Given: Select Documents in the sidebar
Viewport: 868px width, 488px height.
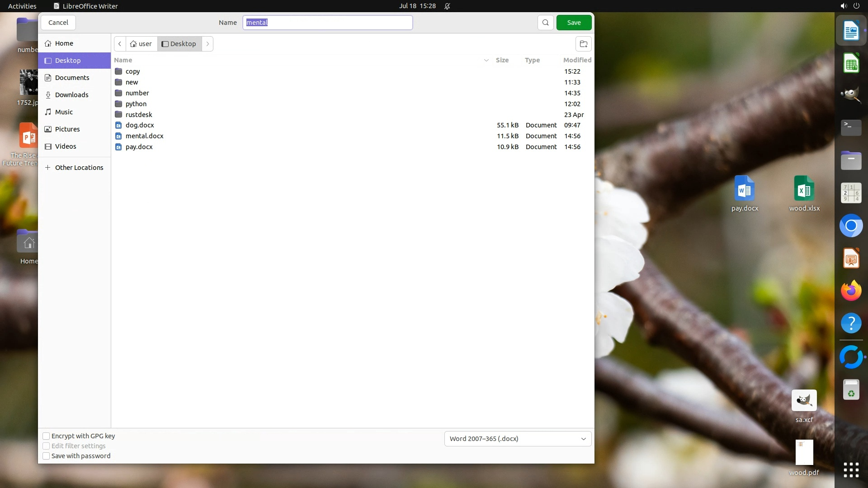Looking at the screenshot, I should point(72,78).
